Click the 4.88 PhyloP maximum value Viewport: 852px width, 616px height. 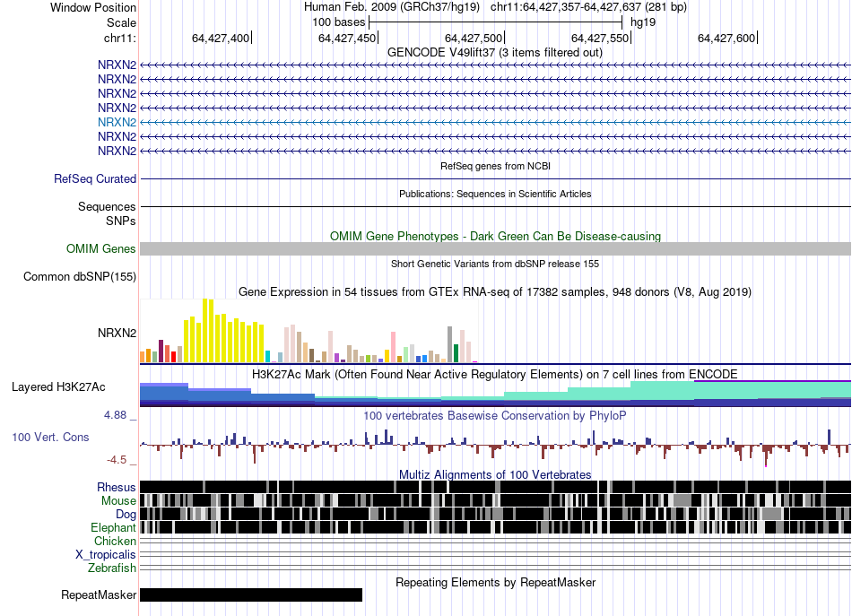(x=115, y=415)
